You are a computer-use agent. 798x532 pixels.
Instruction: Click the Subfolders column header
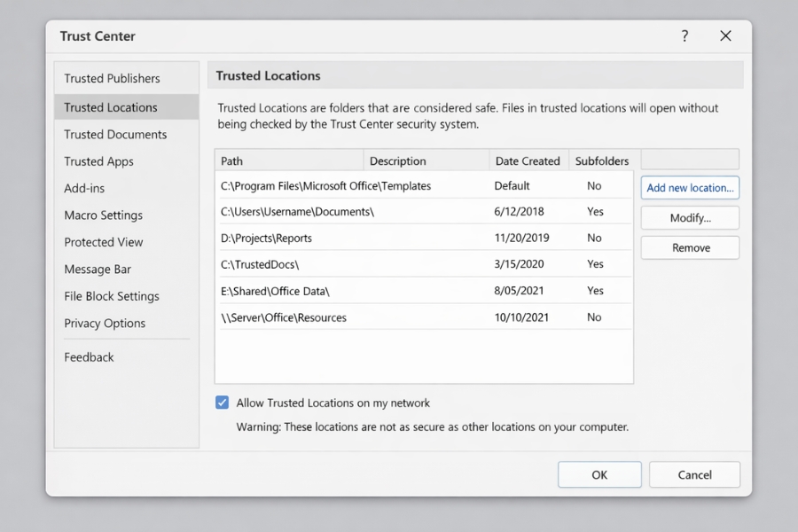click(601, 161)
